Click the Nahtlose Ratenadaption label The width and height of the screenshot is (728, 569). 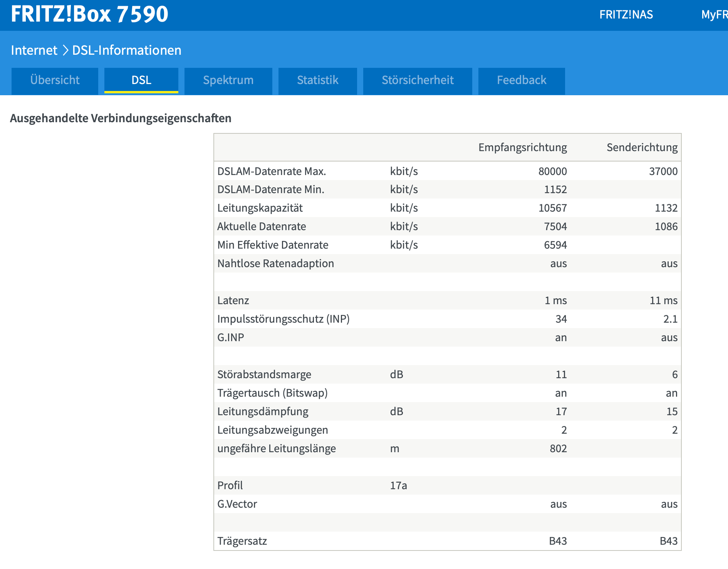[275, 264]
